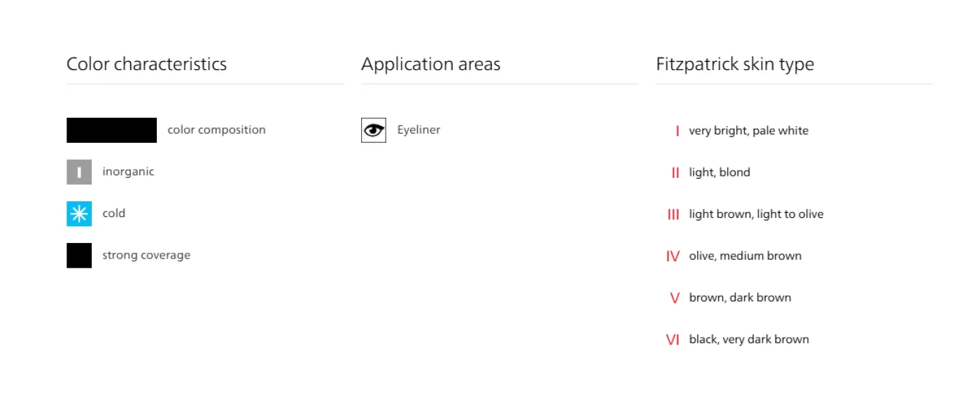980x400 pixels.
Task: Click the Eyeliner label
Action: 419,130
